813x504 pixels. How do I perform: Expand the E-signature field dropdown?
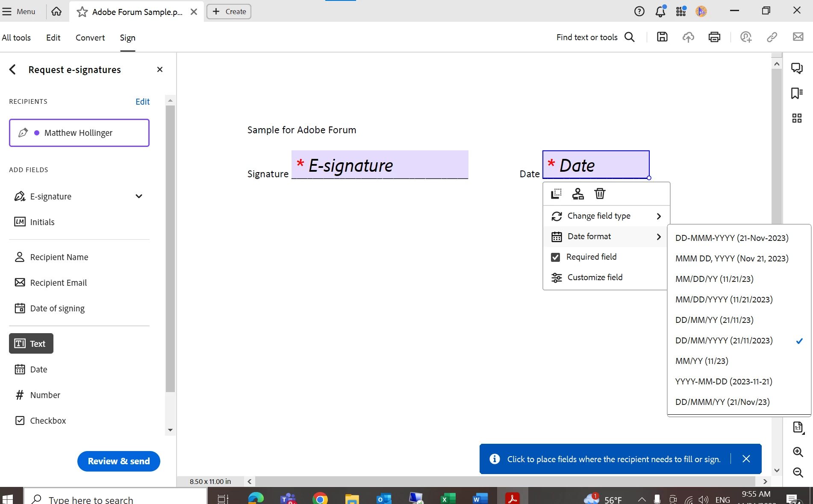139,196
